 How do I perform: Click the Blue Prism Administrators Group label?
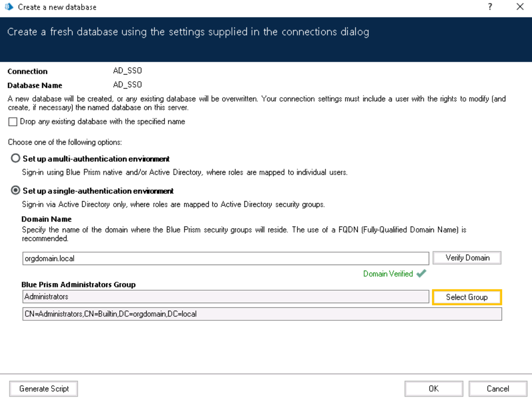point(78,285)
